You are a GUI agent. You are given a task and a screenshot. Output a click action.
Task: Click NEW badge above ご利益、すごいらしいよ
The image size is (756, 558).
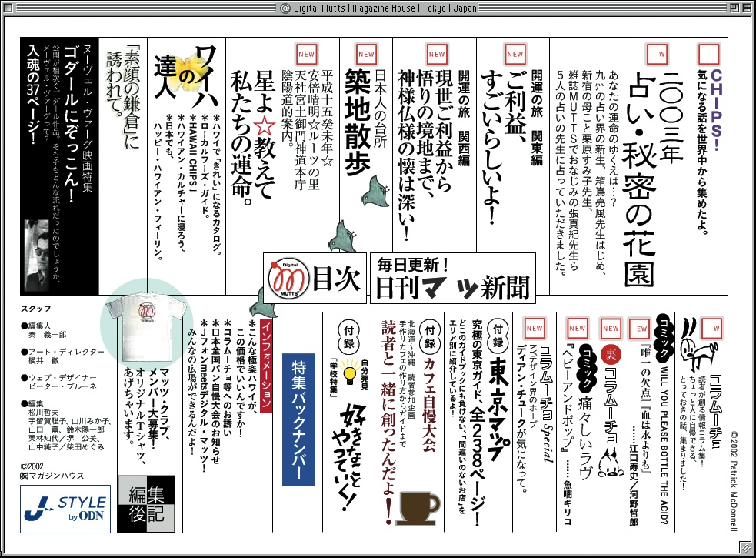coord(515,54)
